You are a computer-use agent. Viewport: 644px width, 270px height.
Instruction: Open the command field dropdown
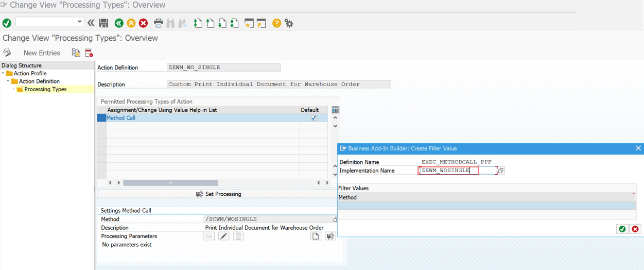tap(80, 22)
